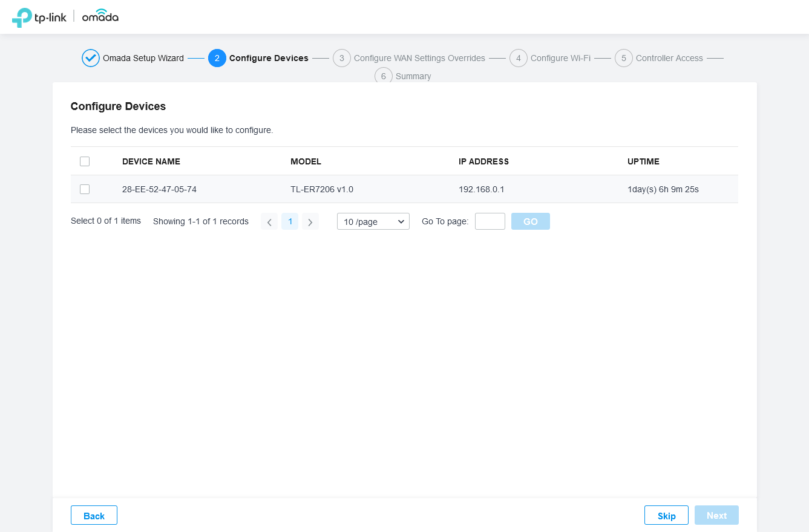Screen dimensions: 809x532
Task: Toggle the select-all devices header checkbox
Action: coord(85,161)
